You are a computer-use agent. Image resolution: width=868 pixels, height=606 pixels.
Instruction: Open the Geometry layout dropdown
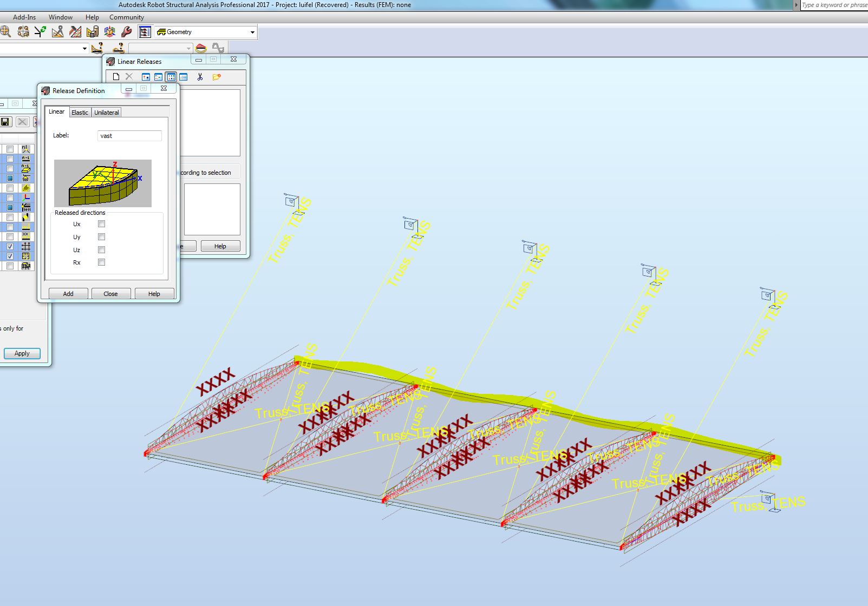252,31
